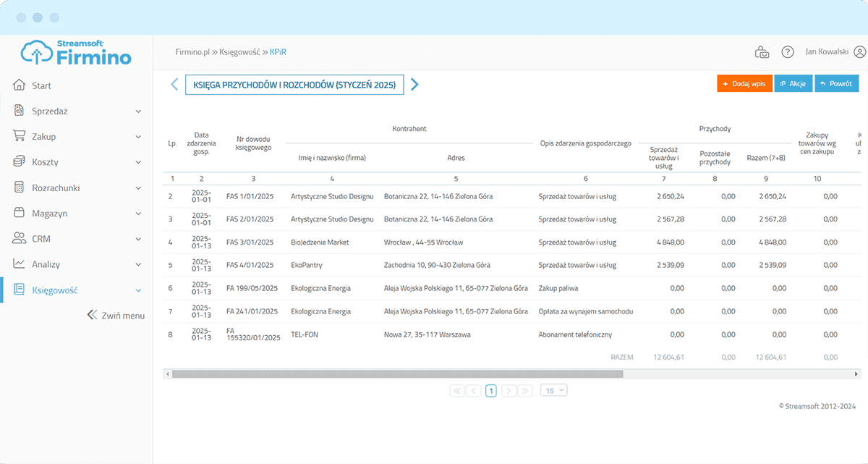Expand the Koszty menu chevron
This screenshot has width=868, height=464.
tap(138, 162)
